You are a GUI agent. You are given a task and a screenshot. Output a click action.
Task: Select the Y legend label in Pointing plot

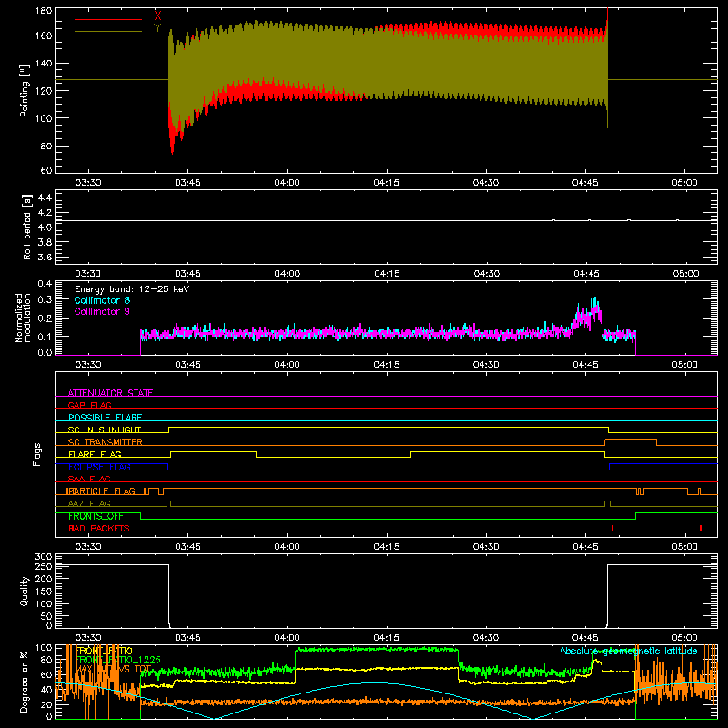[157, 28]
